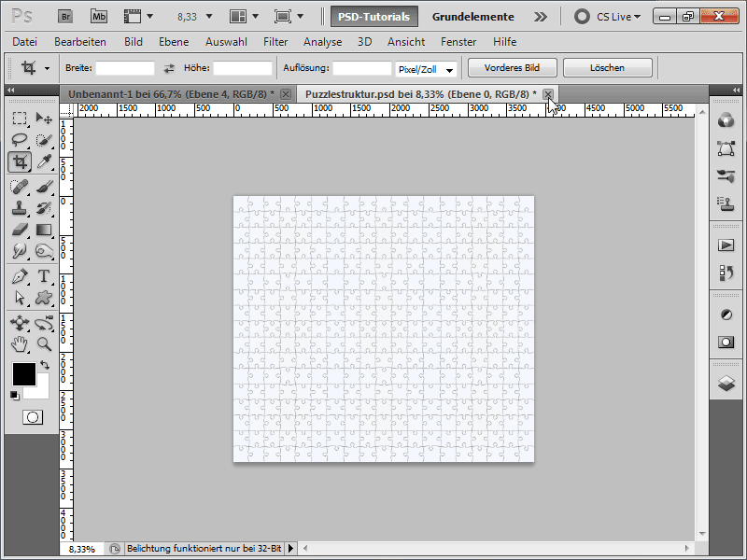Screen dimensions: 747x560
Task: Open status bar info options arrow
Action: [290, 549]
